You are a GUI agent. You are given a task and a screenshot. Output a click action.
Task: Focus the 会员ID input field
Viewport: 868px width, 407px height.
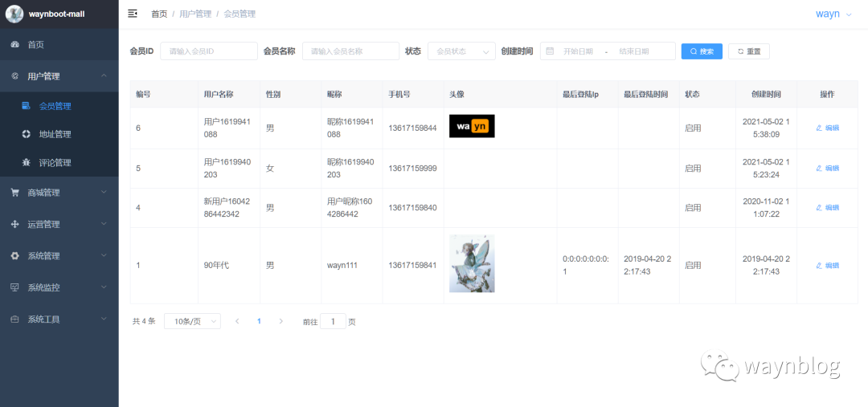[209, 51]
